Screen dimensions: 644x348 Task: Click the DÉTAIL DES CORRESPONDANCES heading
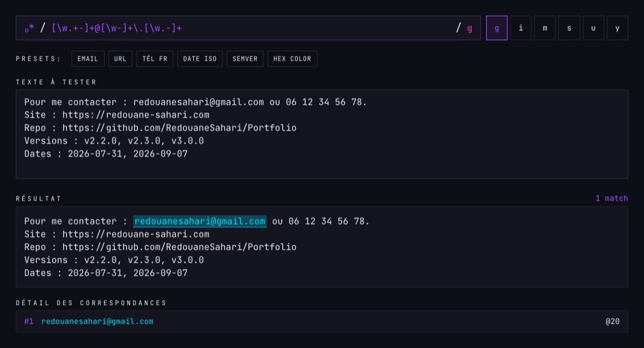[91, 303]
